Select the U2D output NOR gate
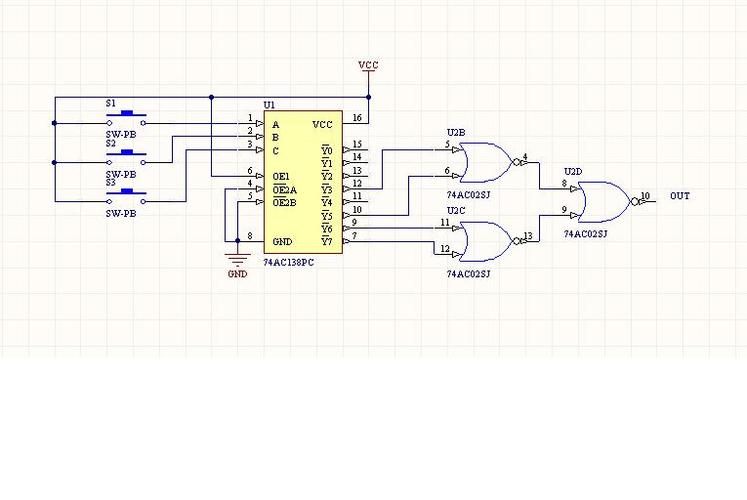This screenshot has height=500, width=747. click(604, 200)
